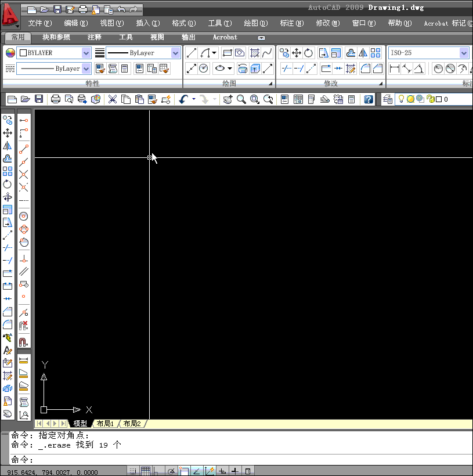Click the Linear dimension tool in the ribbon
Screen dimensions: 473x476
[x=395, y=68]
